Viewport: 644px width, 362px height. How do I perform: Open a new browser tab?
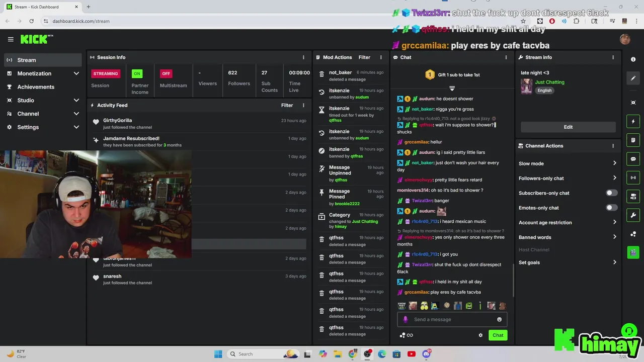88,7
